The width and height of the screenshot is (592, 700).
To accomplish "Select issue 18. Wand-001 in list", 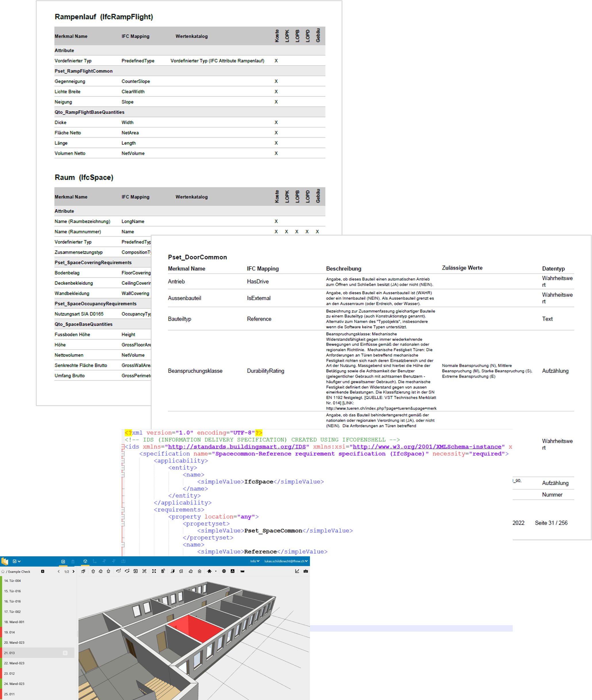I will point(14,622).
